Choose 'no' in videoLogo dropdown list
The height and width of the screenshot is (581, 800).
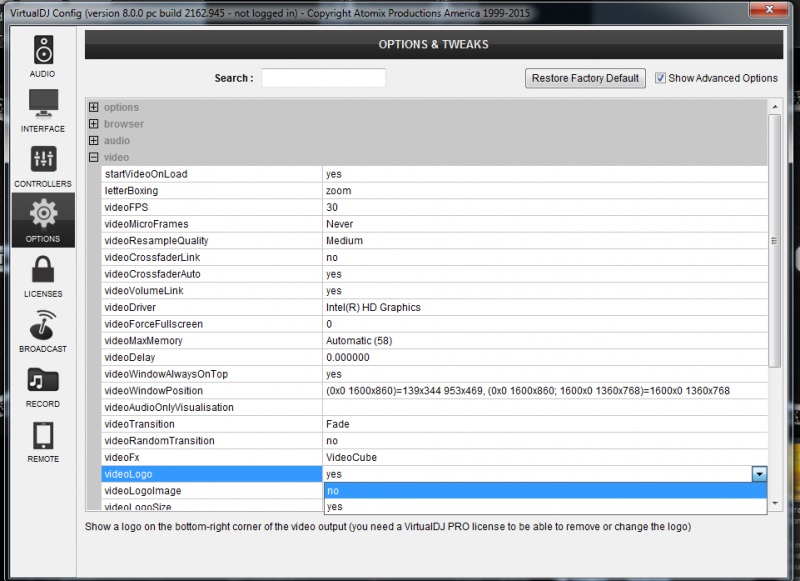(x=545, y=491)
